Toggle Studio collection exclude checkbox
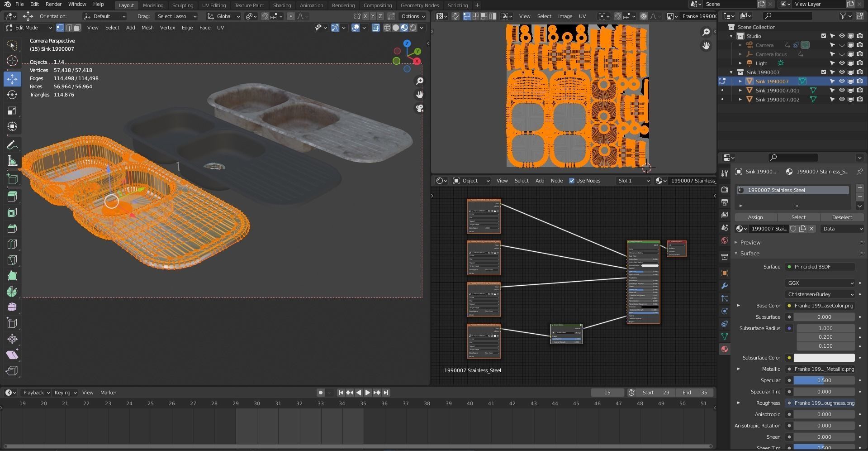 coord(824,36)
